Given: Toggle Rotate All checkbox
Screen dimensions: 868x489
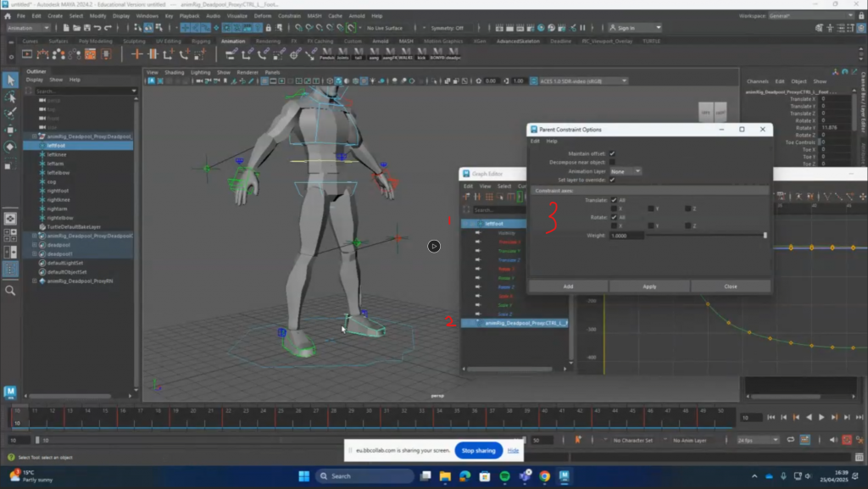Looking at the screenshot, I should (614, 218).
